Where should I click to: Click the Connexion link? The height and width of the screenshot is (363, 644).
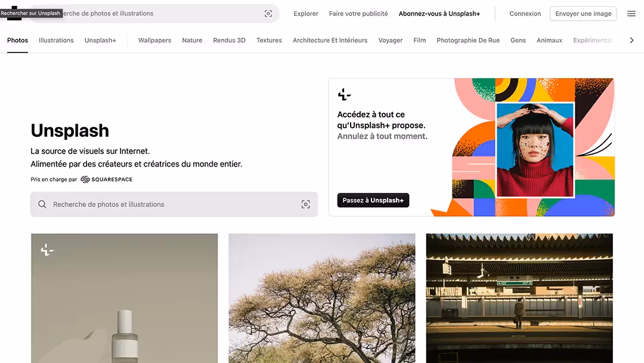pyautogui.click(x=525, y=14)
